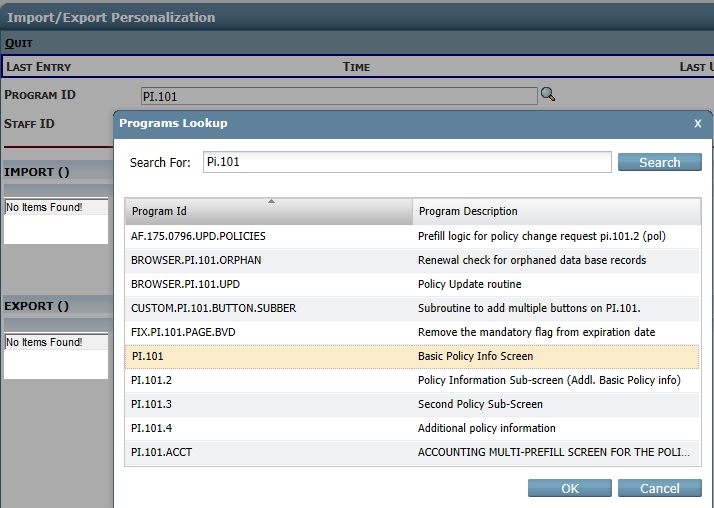Click the magnifier lookup icon beside Program ID
This screenshot has height=508, width=714.
coord(547,95)
